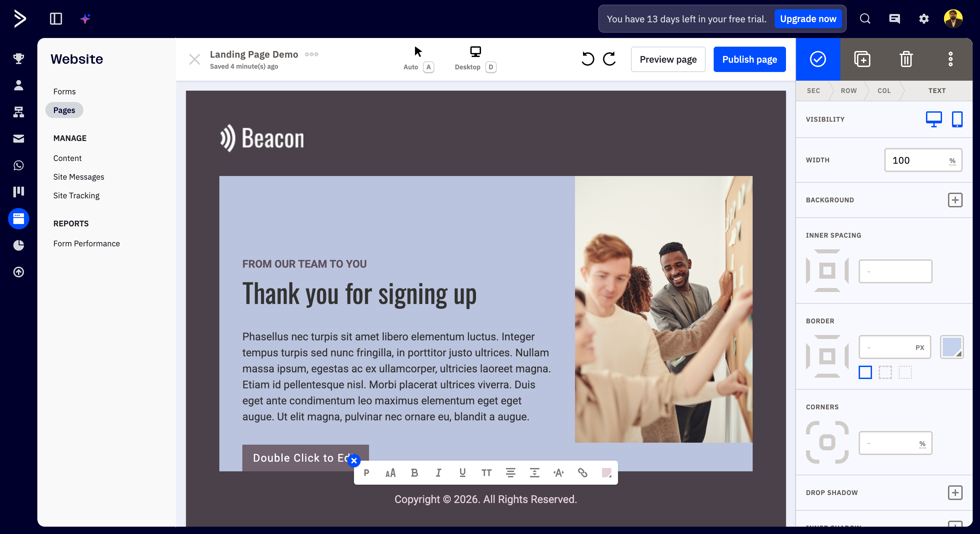Expand the Drop Shadow option
Screen dimensions: 980x534
(x=955, y=493)
